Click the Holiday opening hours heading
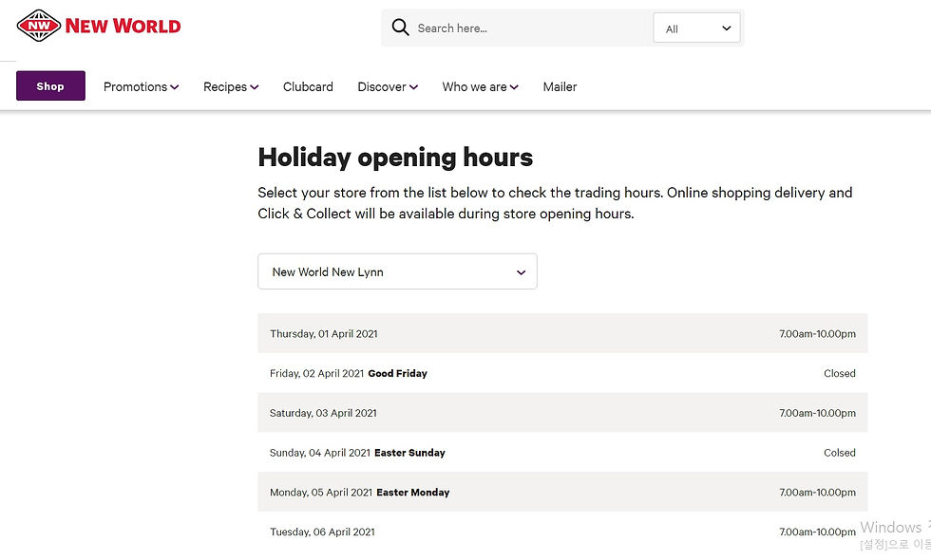 pos(395,158)
